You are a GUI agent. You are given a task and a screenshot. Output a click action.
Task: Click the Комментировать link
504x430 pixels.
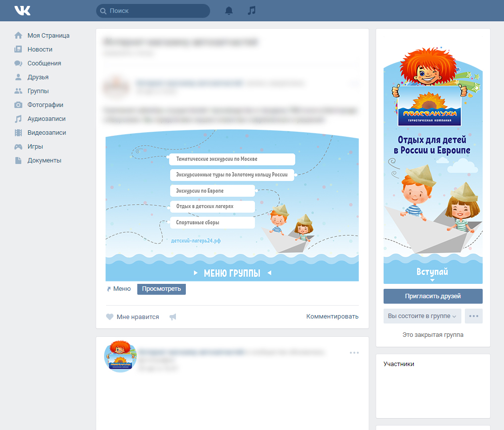click(332, 317)
